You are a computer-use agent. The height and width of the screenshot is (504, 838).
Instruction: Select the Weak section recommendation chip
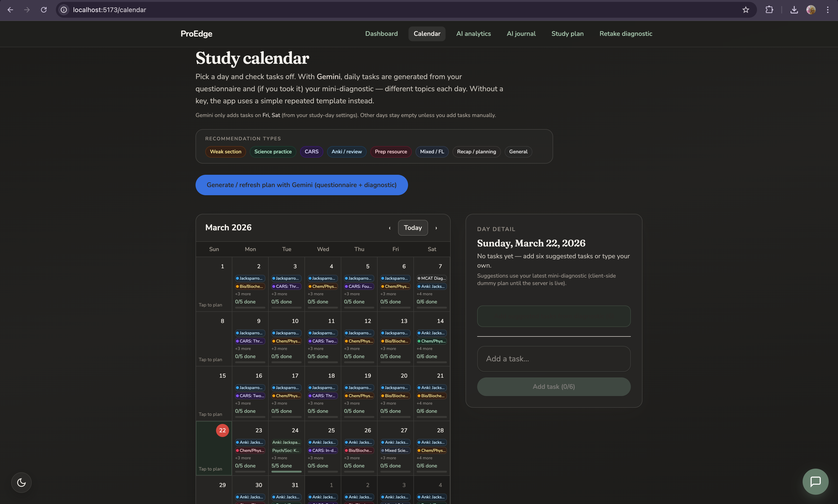pos(226,152)
